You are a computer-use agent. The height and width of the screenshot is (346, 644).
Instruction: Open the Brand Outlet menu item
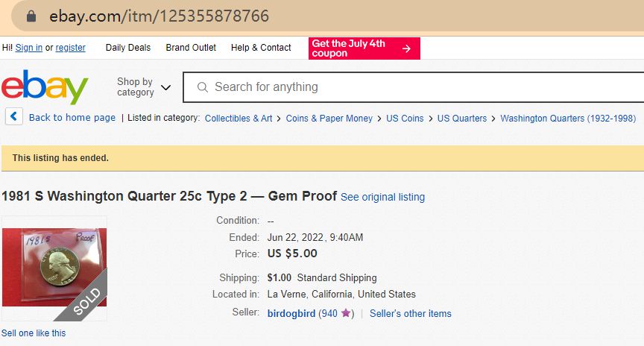pos(191,48)
